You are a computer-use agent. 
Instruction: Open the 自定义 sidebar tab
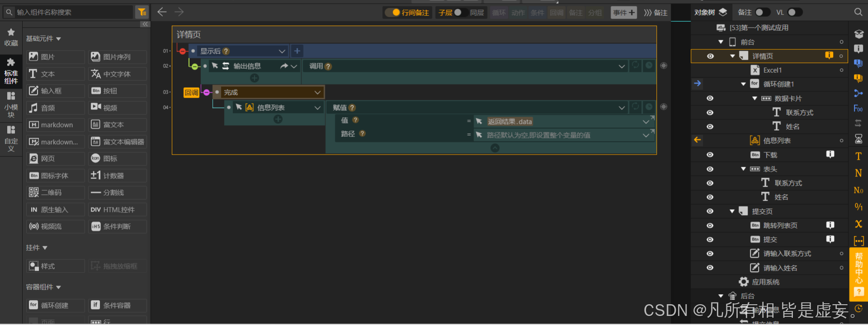11,139
